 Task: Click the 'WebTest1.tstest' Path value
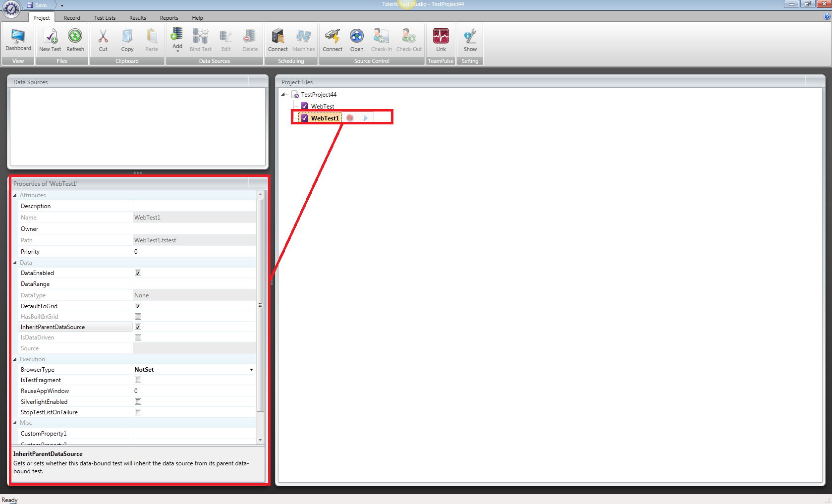(155, 240)
